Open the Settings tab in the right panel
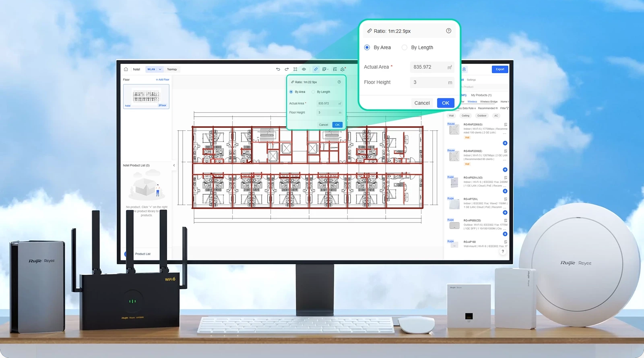The width and height of the screenshot is (644, 358). pyautogui.click(x=471, y=80)
